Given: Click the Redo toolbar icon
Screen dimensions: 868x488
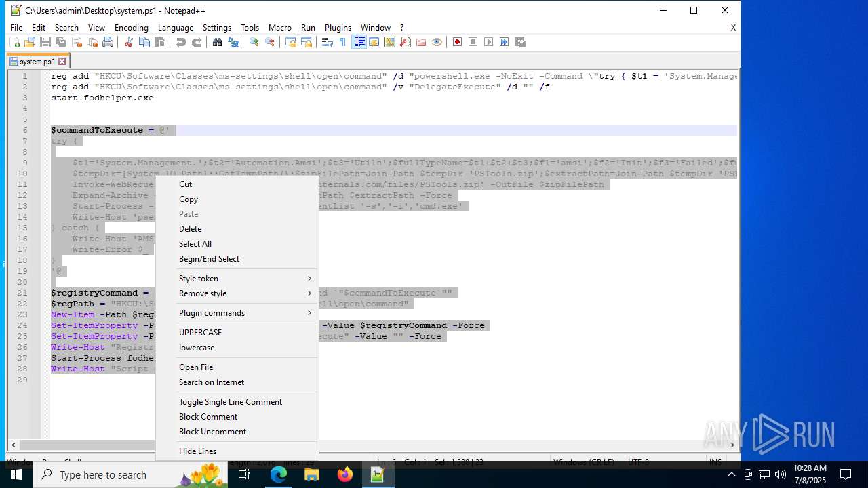Looking at the screenshot, I should pos(196,42).
